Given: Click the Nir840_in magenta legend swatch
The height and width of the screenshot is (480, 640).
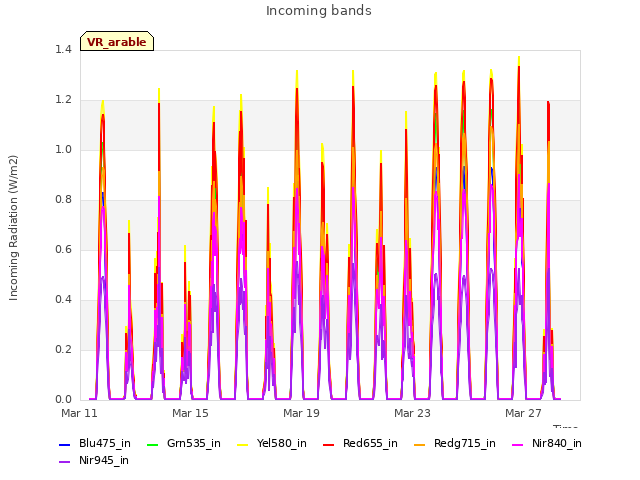Looking at the screenshot, I should 518,444.
